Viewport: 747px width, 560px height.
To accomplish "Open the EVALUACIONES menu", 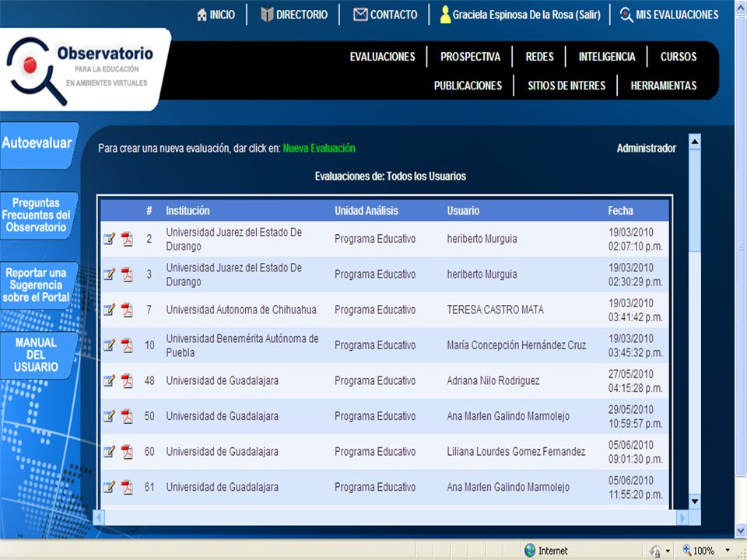I will [x=382, y=57].
